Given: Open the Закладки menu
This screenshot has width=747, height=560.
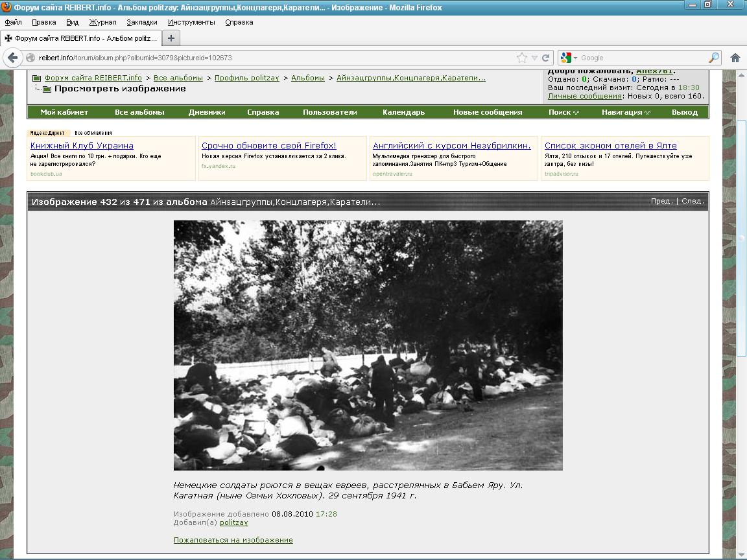Looking at the screenshot, I should (x=142, y=22).
